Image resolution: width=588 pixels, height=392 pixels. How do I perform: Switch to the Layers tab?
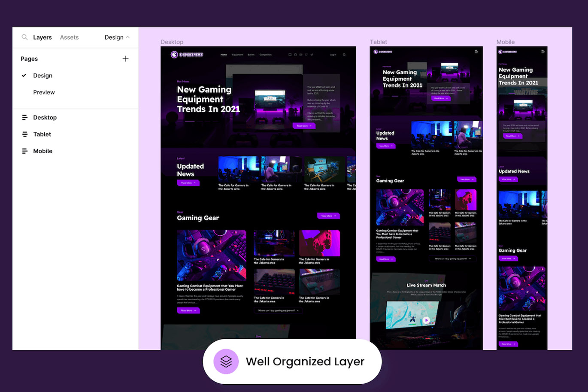pyautogui.click(x=42, y=37)
